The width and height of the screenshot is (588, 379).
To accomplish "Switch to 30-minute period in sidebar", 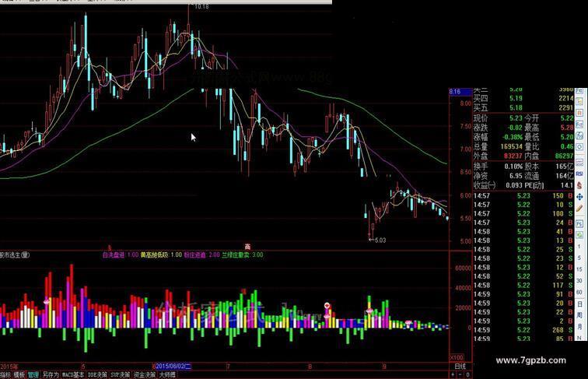I will pos(579,281).
